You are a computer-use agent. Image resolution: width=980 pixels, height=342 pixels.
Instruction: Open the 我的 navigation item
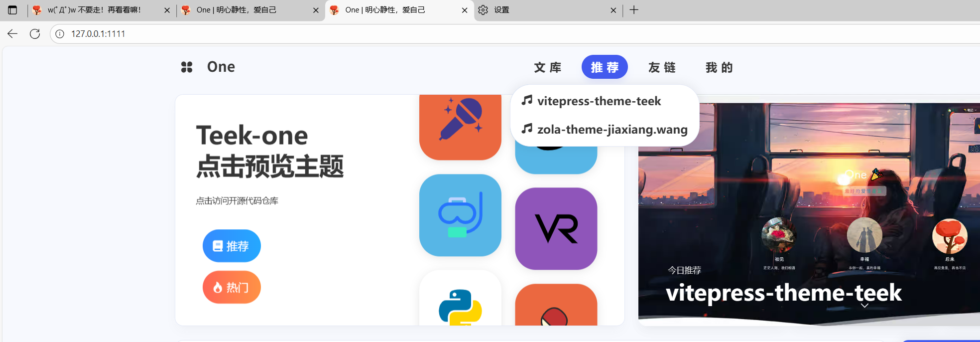pyautogui.click(x=720, y=67)
